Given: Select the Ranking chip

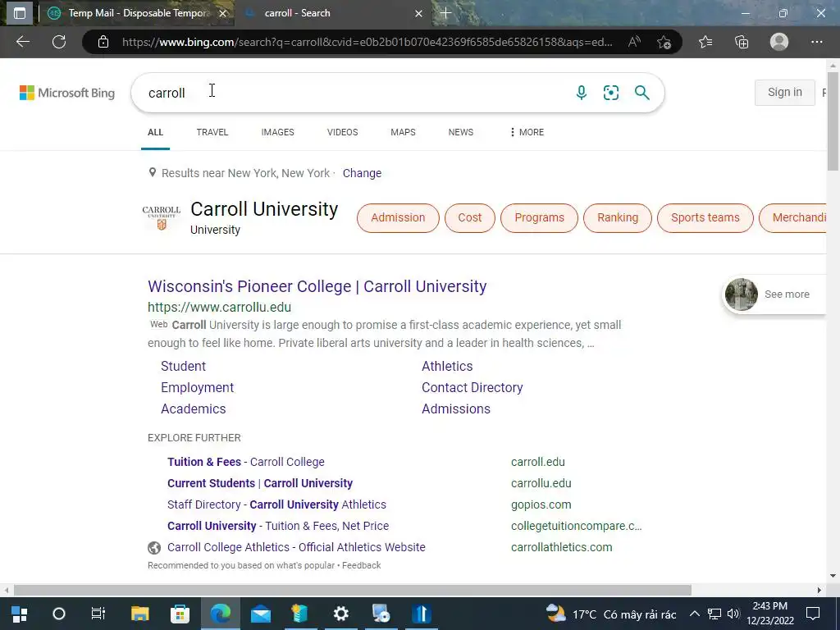Looking at the screenshot, I should point(618,217).
